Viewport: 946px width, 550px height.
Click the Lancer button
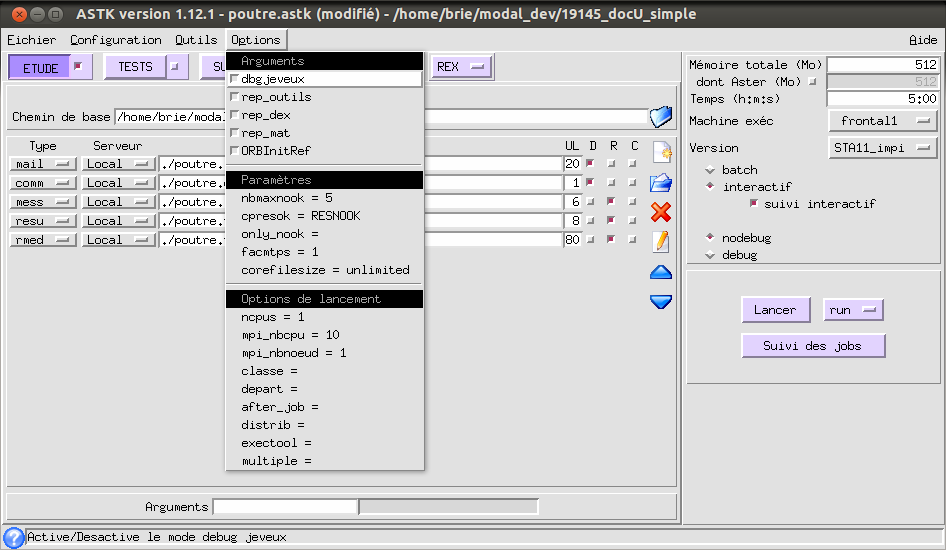pos(775,310)
